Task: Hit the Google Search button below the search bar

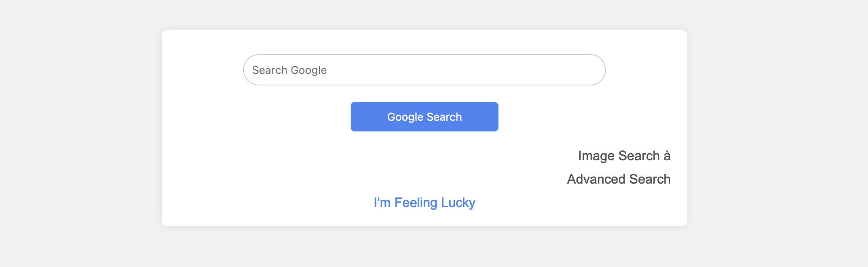Action: click(x=424, y=117)
